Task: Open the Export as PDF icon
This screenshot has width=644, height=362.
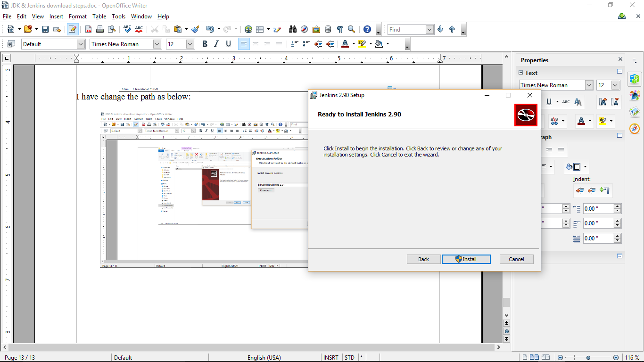Action: point(88,29)
